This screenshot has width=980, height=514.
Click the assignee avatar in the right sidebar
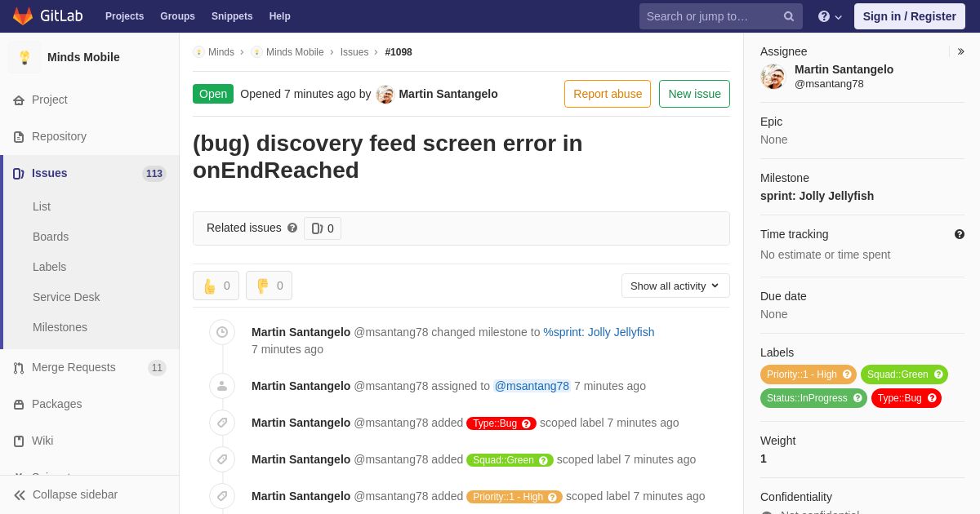pos(773,77)
